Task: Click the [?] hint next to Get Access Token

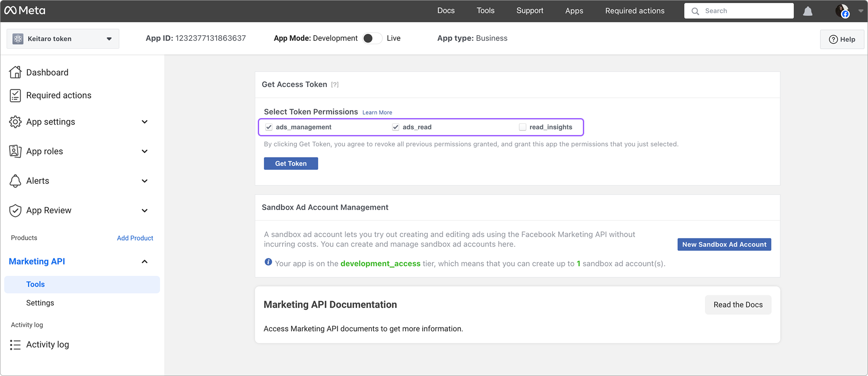Action: click(335, 85)
